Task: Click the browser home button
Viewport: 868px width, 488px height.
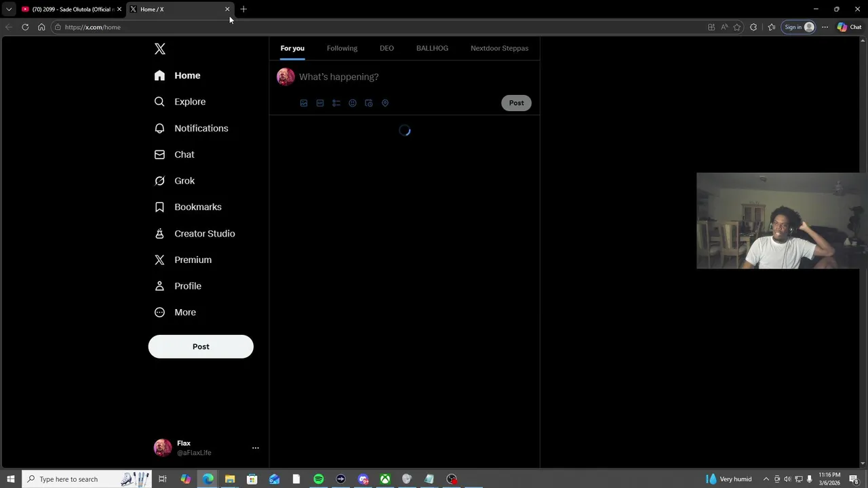Action: [41, 27]
